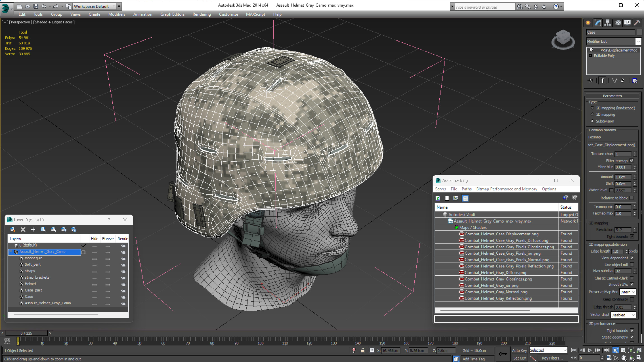Click the Set Keys large key icon
This screenshot has width=644, height=362.
coord(503,354)
